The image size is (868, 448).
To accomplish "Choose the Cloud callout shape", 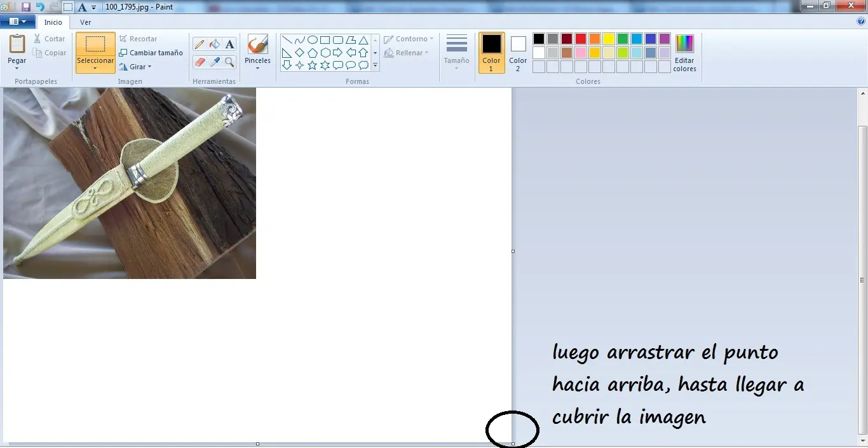I will [363, 65].
